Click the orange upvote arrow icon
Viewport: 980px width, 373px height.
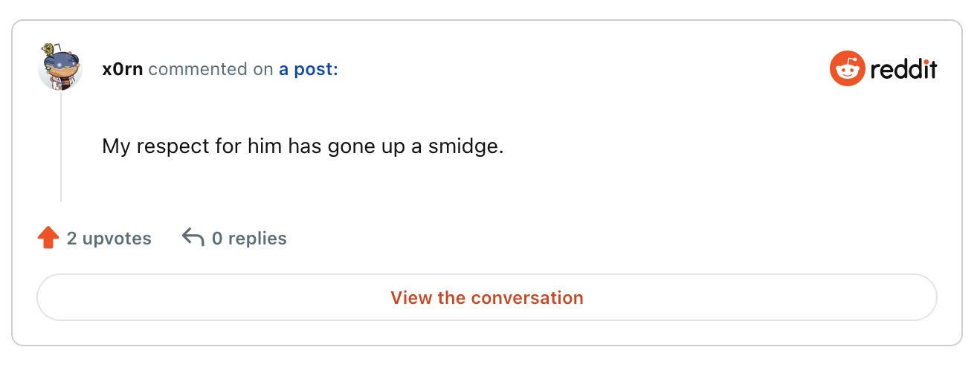[48, 238]
